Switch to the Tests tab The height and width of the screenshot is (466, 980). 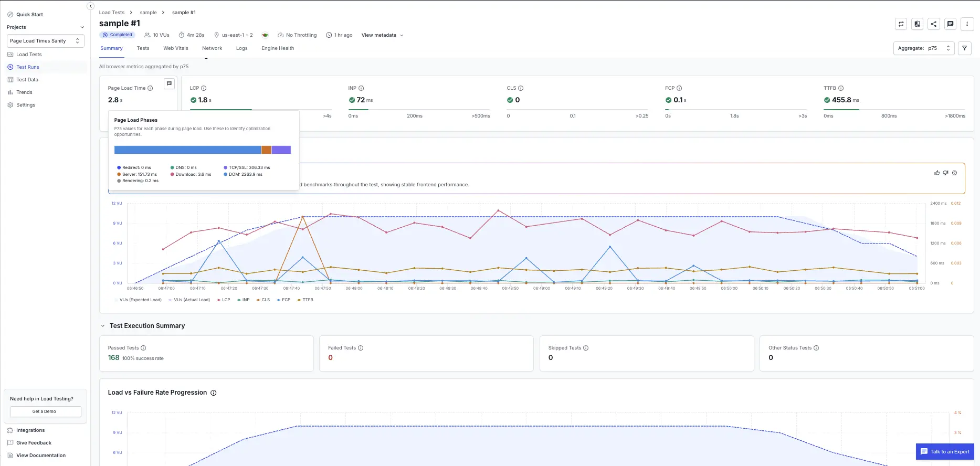(143, 48)
